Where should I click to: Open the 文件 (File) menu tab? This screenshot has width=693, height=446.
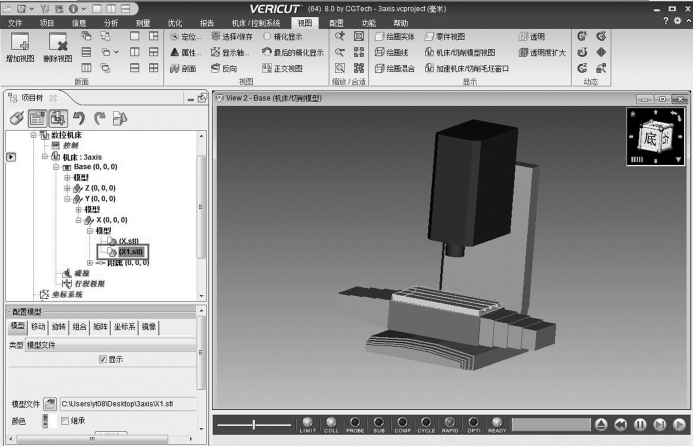pos(16,21)
